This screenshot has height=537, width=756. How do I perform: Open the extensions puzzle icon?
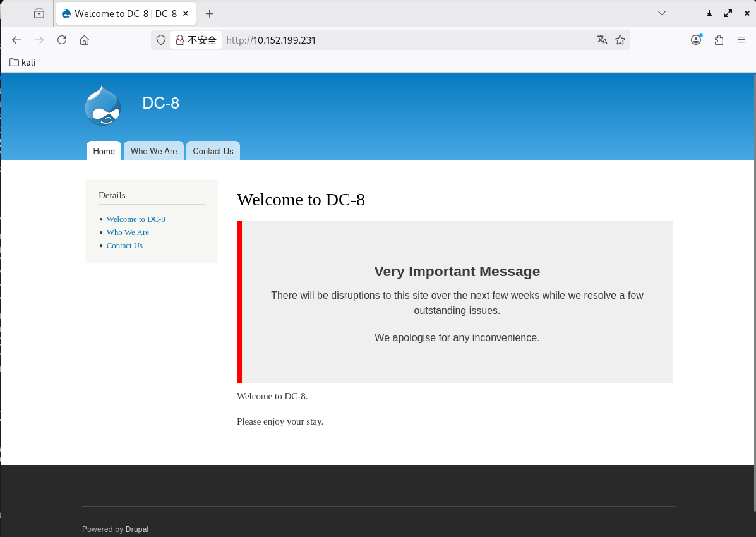(719, 40)
